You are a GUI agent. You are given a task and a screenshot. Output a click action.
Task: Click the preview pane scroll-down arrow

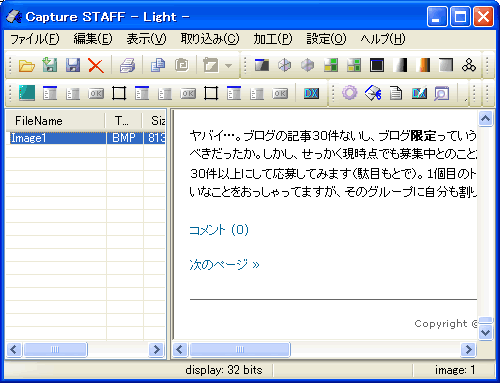pyautogui.click(x=486, y=332)
